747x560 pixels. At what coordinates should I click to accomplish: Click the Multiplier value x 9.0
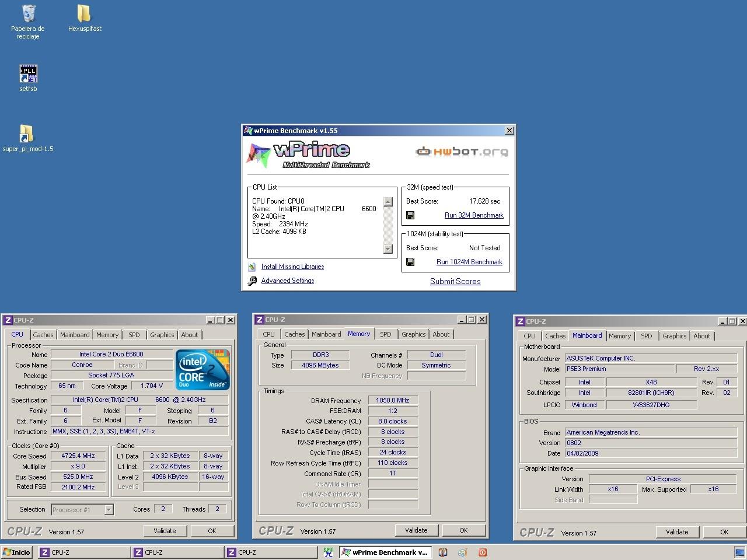pos(78,466)
